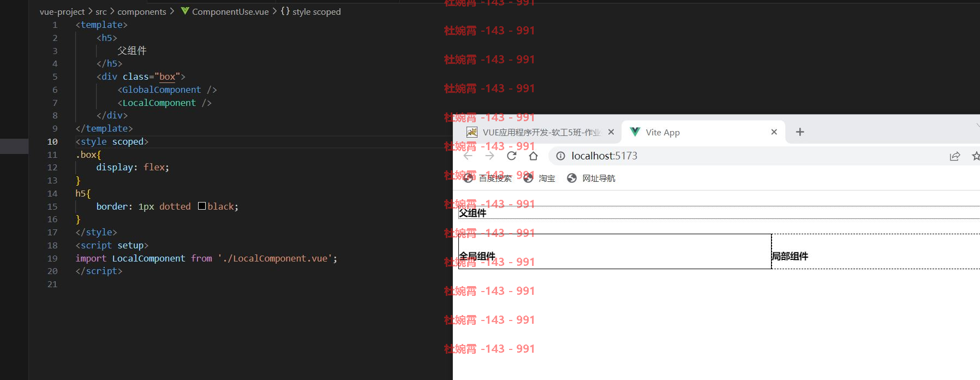
Task: Click the vue-project breadcrumb
Action: 62,11
